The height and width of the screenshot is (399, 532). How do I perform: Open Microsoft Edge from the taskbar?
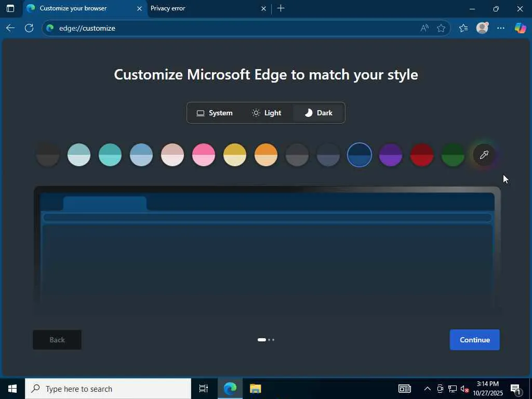(x=230, y=389)
